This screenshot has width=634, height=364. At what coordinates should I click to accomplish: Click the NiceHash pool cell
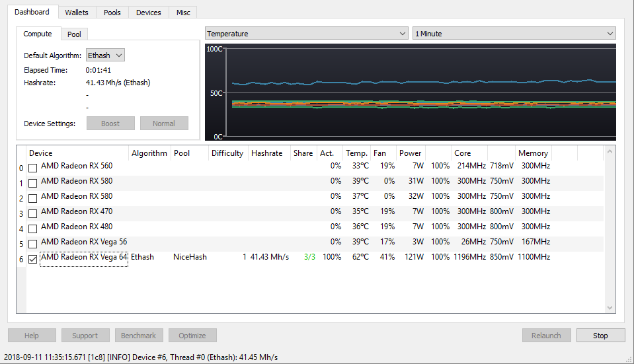click(x=190, y=257)
